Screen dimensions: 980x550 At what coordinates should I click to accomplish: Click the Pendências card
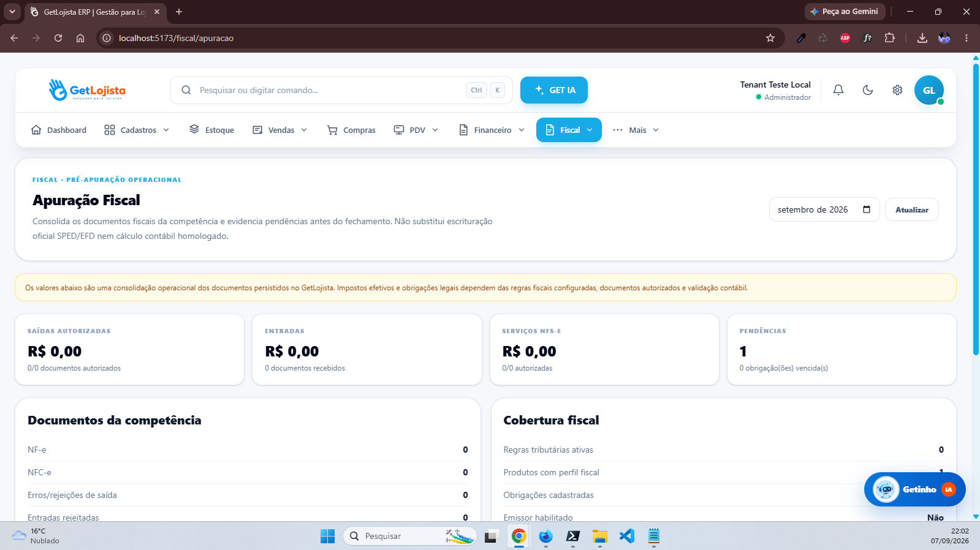pyautogui.click(x=841, y=350)
